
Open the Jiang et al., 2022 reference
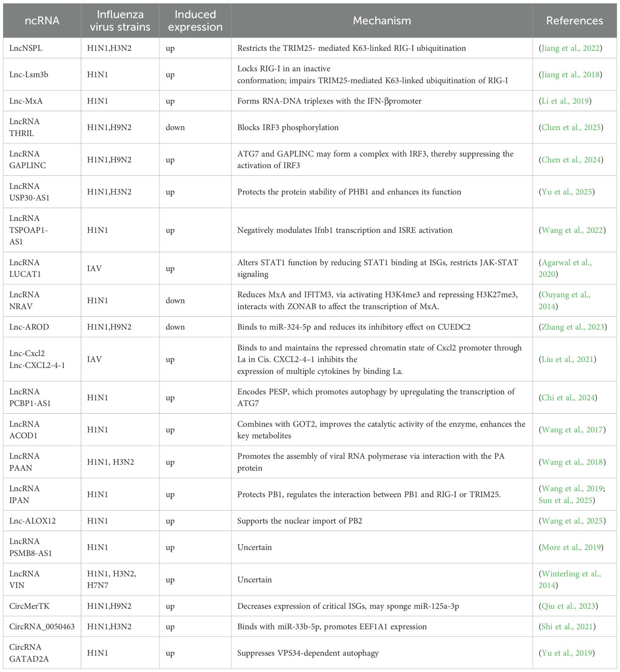click(570, 48)
